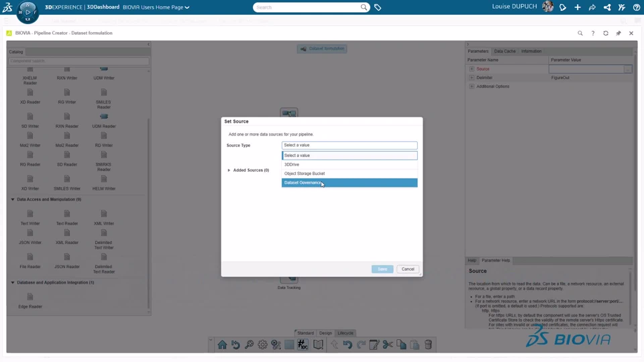Click Cancel in Set Source dialog
Viewport: 644px width, 362px height.
pyautogui.click(x=408, y=269)
